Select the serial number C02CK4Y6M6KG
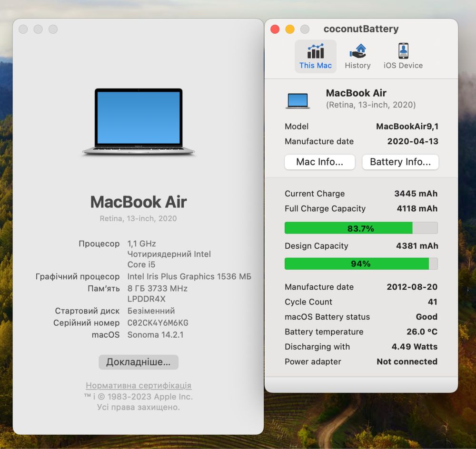The image size is (476, 449). click(158, 323)
